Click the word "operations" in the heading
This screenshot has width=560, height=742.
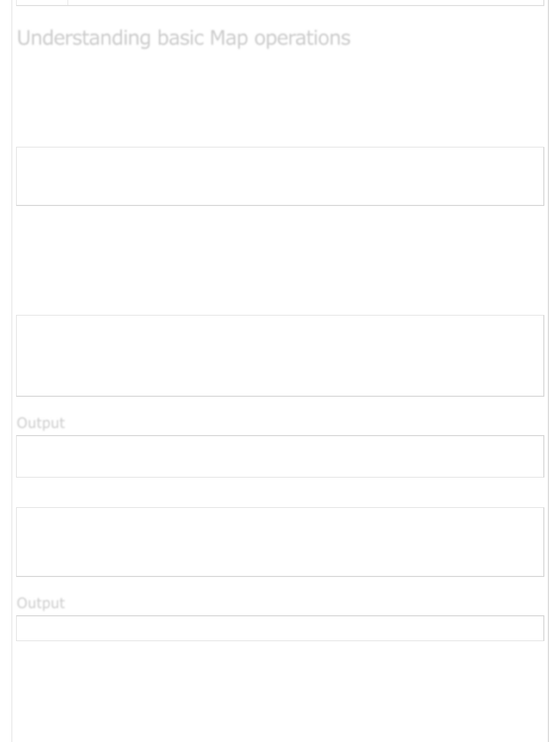coord(302,39)
